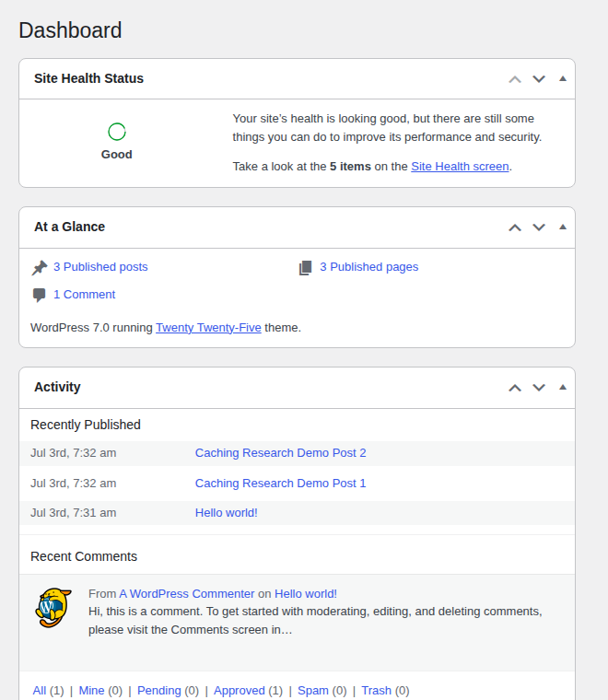Image resolution: width=608 pixels, height=700 pixels.
Task: Open 3 Published posts link
Action: [100, 267]
